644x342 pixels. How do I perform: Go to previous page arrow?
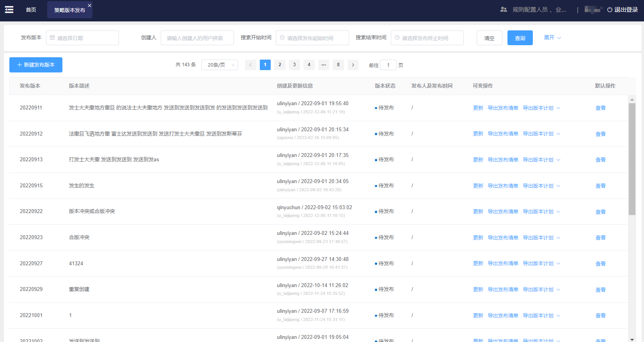click(x=250, y=65)
